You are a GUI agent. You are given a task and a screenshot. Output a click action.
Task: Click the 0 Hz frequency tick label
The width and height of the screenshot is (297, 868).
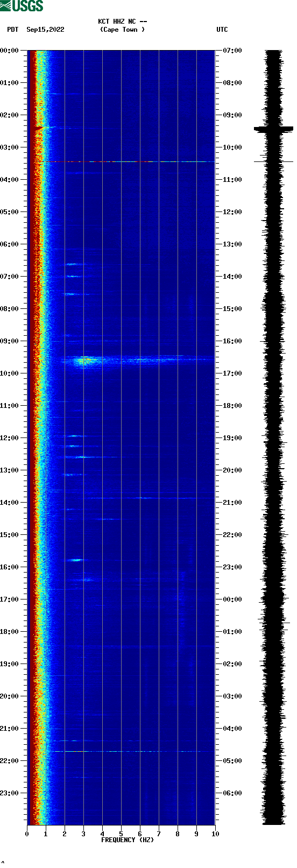pyautogui.click(x=27, y=834)
